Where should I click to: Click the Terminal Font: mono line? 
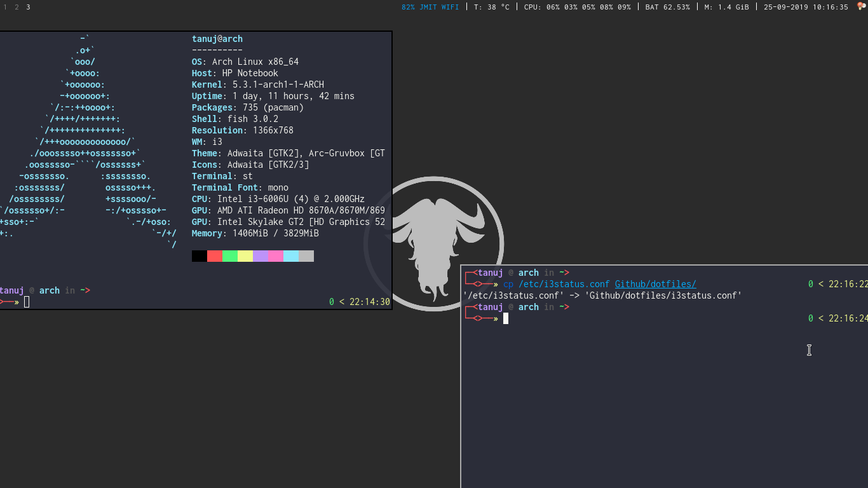[x=240, y=187]
